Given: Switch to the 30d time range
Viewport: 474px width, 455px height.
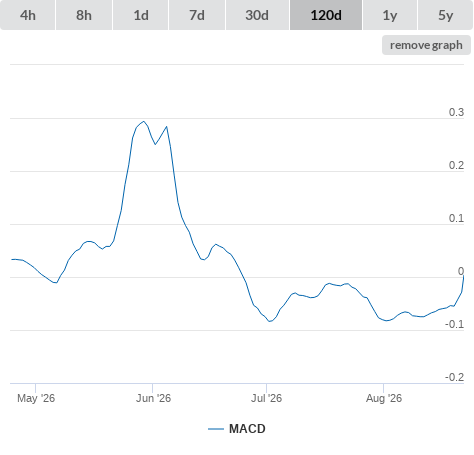Looking at the screenshot, I should [x=257, y=15].
